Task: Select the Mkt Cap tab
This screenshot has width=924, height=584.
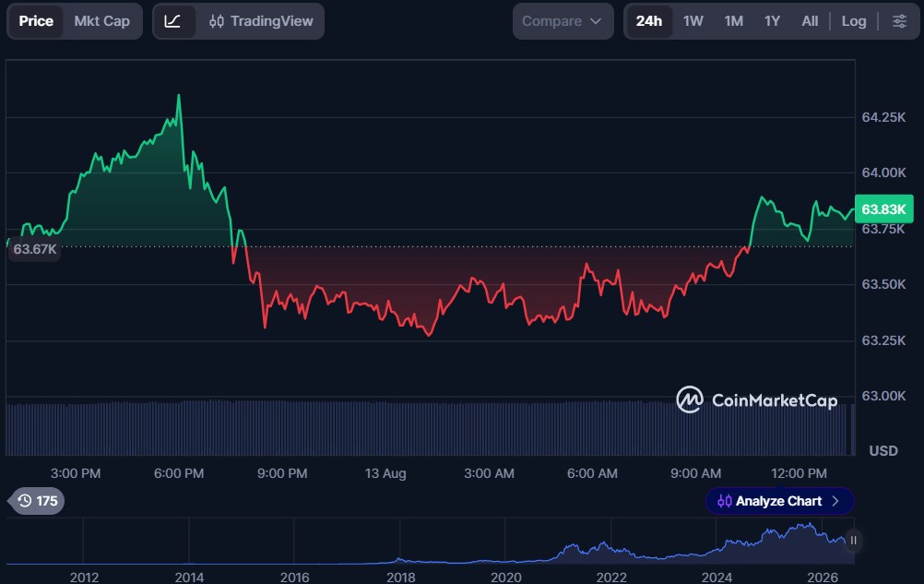Action: (x=102, y=21)
